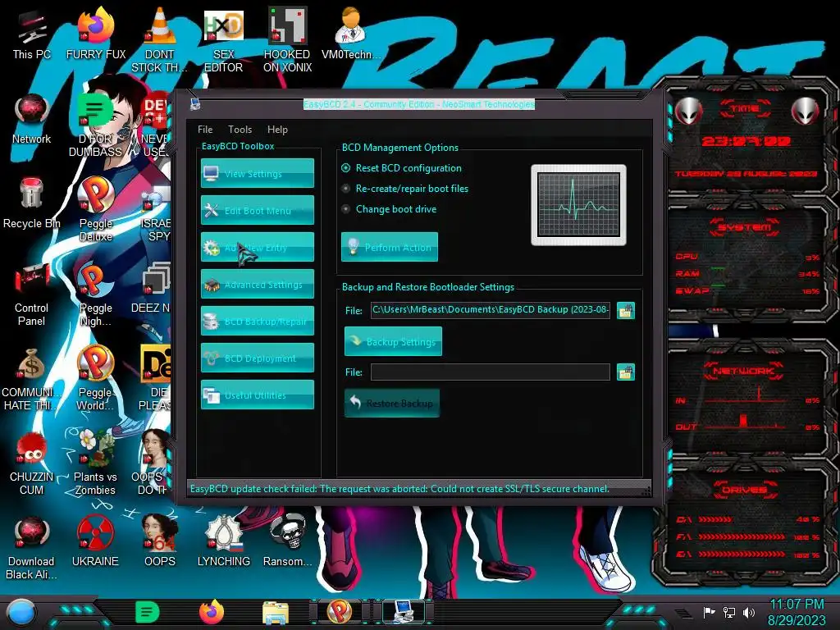Open Control Panel desktop icon
Image resolution: width=840 pixels, height=630 pixels.
pos(32,294)
